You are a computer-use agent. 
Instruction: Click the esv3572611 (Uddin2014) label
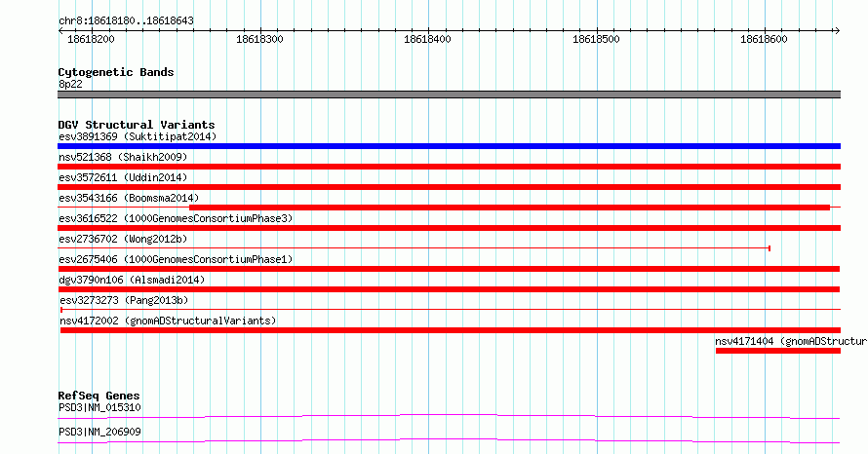[x=123, y=177]
